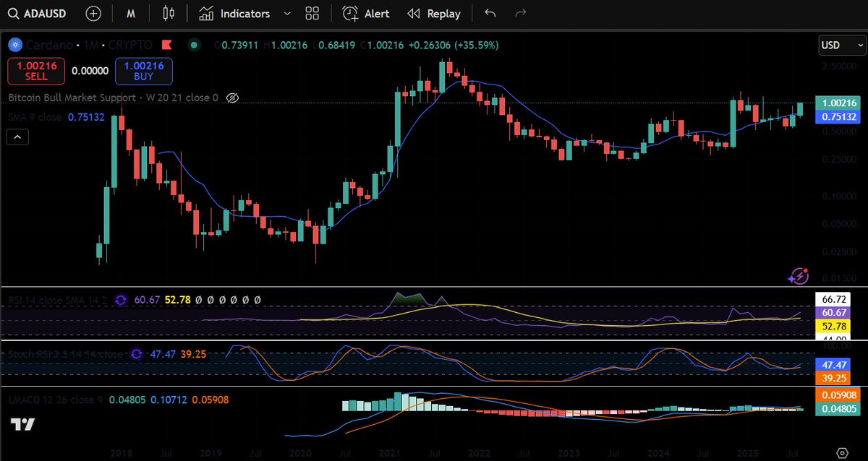Add a comparison symbol with plus icon
Screen dimensions: 868x461
[x=93, y=13]
